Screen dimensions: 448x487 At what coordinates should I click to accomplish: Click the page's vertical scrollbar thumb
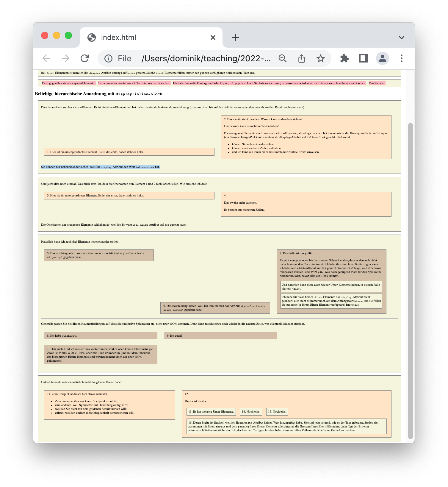pos(411,281)
